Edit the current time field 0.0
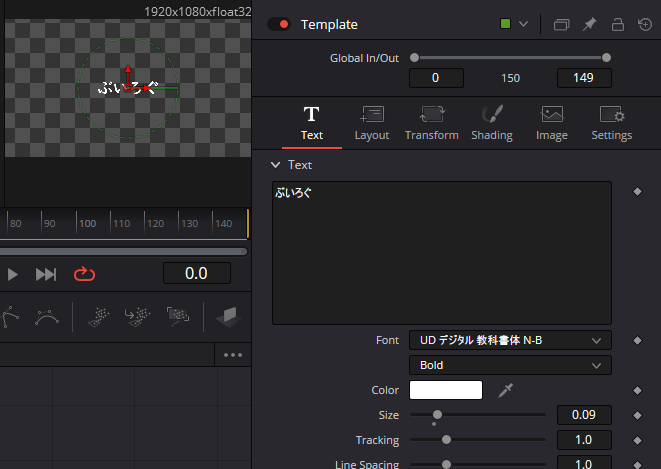 196,273
